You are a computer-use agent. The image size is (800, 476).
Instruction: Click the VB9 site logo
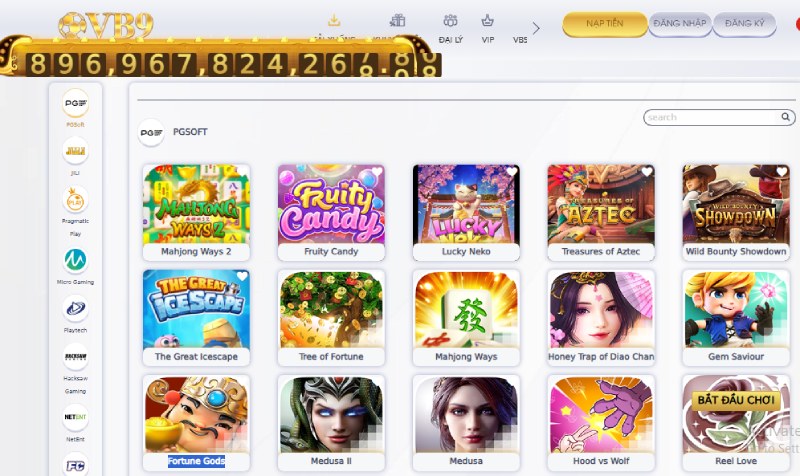click(x=106, y=24)
